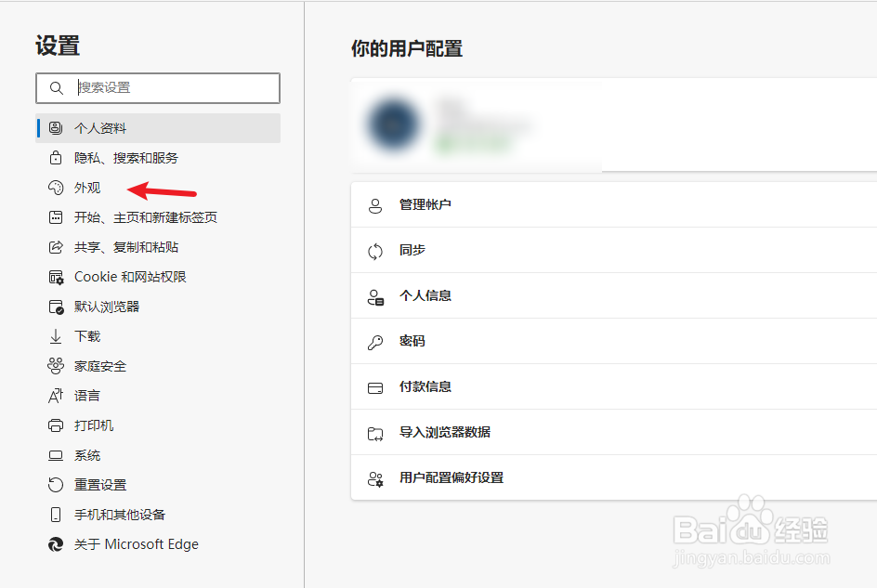The width and height of the screenshot is (877, 588).
Task: Open 管理帐户 option
Action: point(425,204)
